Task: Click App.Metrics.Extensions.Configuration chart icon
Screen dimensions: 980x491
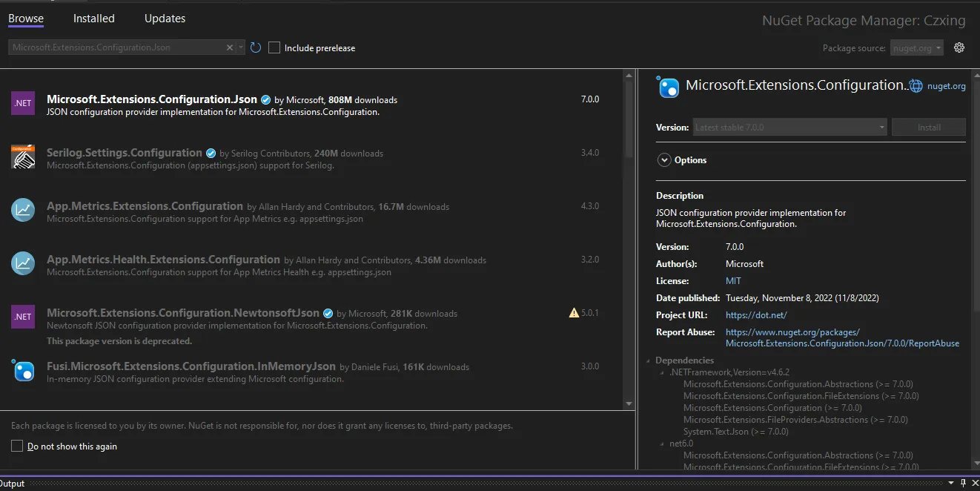Action: click(x=23, y=210)
